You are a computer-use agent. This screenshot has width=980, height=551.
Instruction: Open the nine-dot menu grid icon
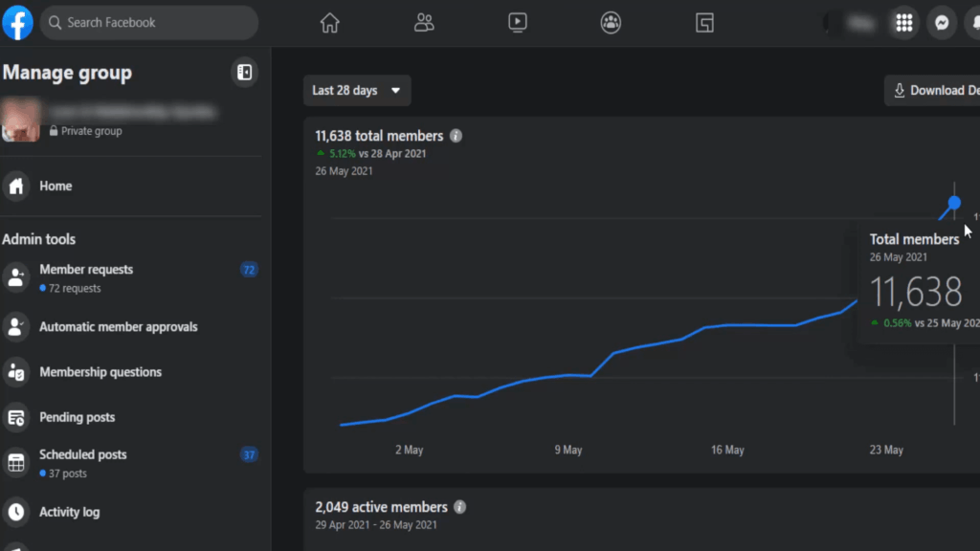pos(903,23)
